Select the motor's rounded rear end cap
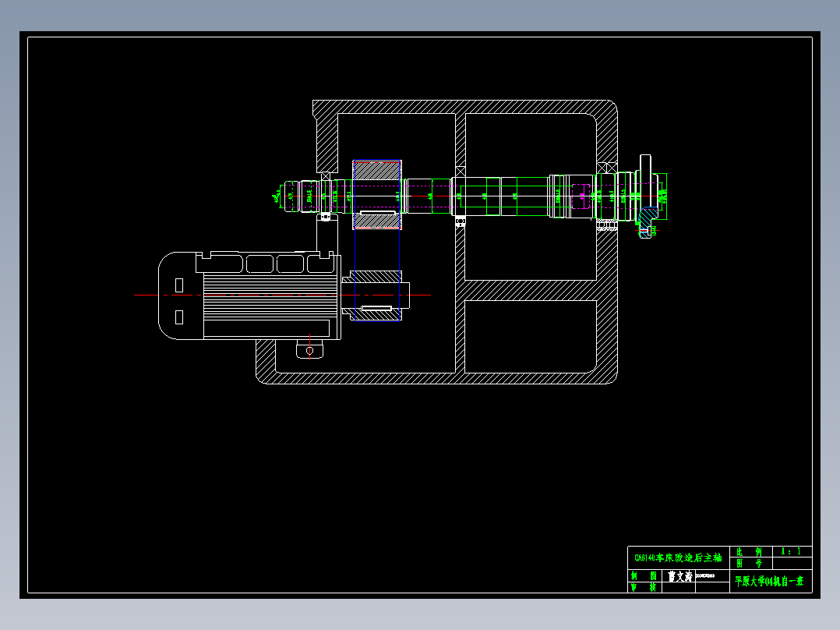This screenshot has height=630, width=840. pos(181,296)
